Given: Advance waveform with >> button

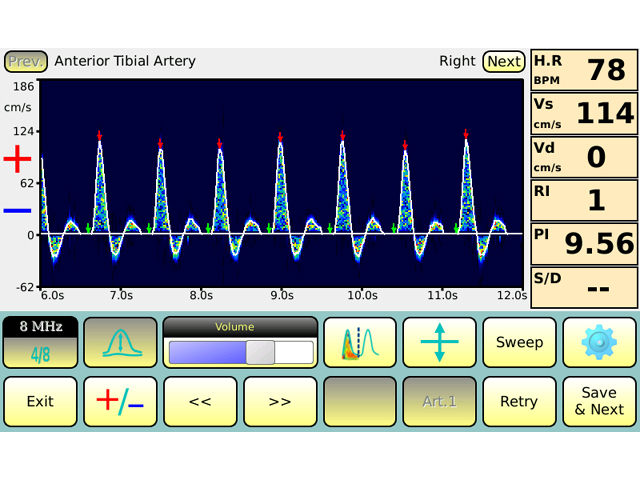Looking at the screenshot, I should pyautogui.click(x=280, y=402).
